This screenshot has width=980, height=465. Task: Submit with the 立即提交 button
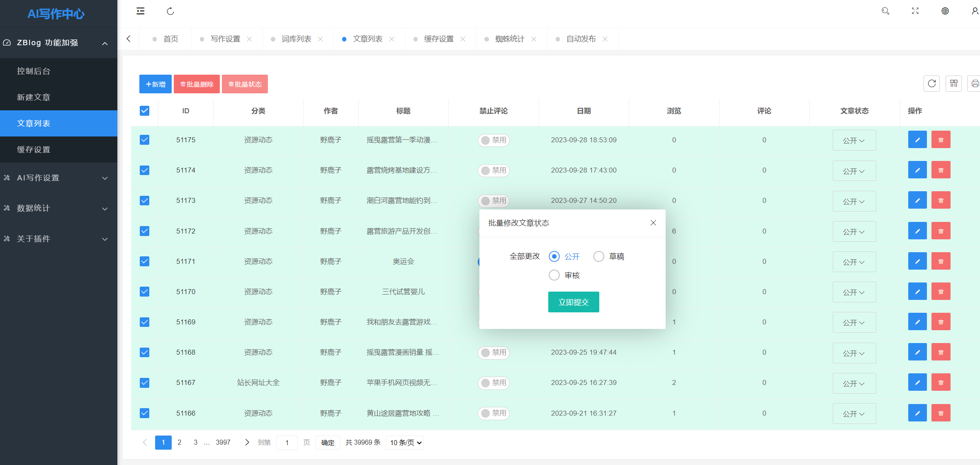574,302
